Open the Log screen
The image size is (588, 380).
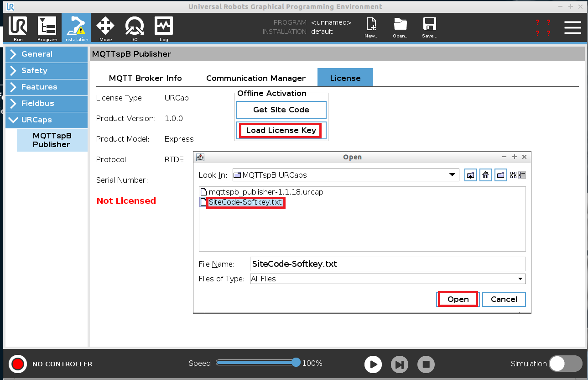(164, 28)
